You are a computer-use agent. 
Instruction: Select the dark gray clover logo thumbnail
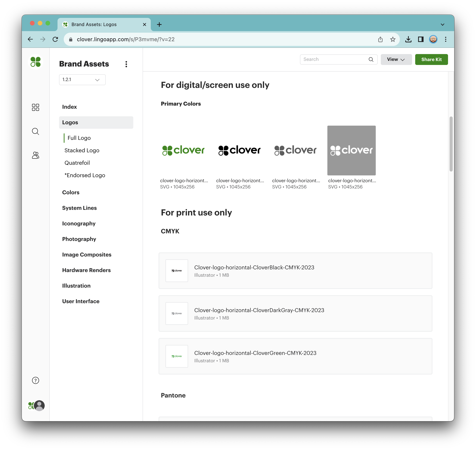point(295,150)
